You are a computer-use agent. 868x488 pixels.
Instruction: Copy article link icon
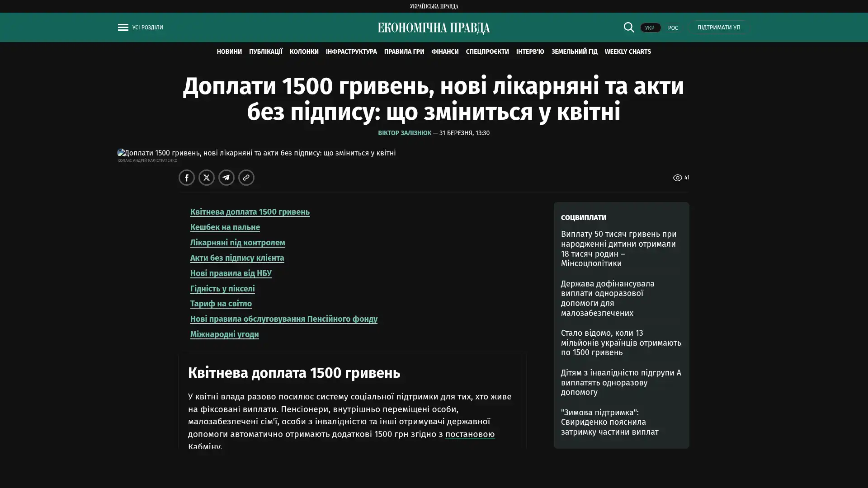click(246, 178)
